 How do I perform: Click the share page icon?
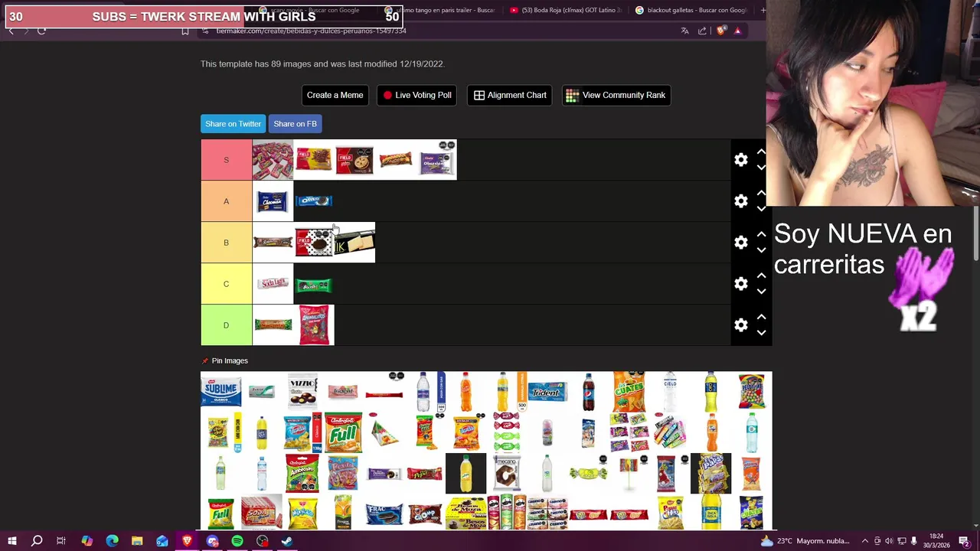[702, 31]
